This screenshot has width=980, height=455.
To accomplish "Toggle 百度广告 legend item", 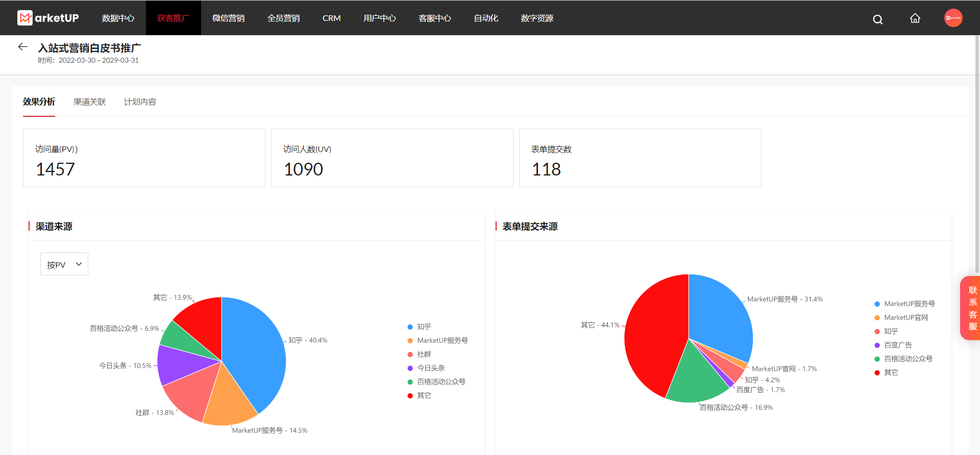I will click(893, 345).
